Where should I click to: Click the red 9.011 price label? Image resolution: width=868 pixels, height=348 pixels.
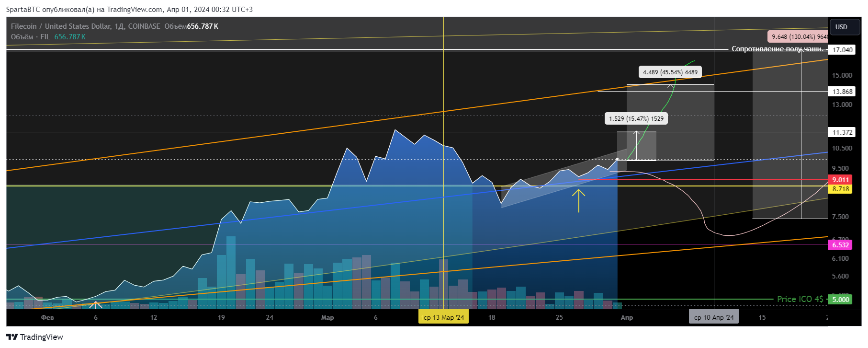tap(840, 180)
